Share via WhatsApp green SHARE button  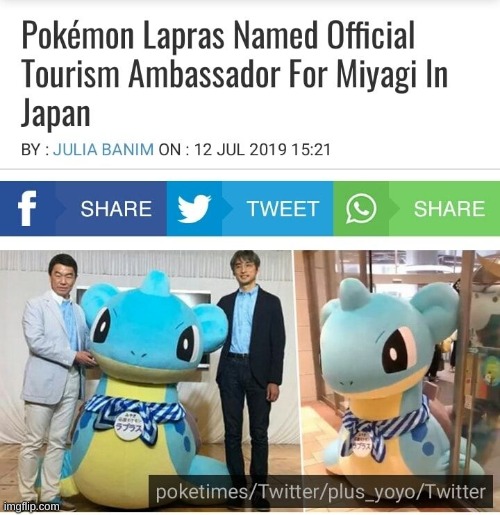[x=417, y=209]
